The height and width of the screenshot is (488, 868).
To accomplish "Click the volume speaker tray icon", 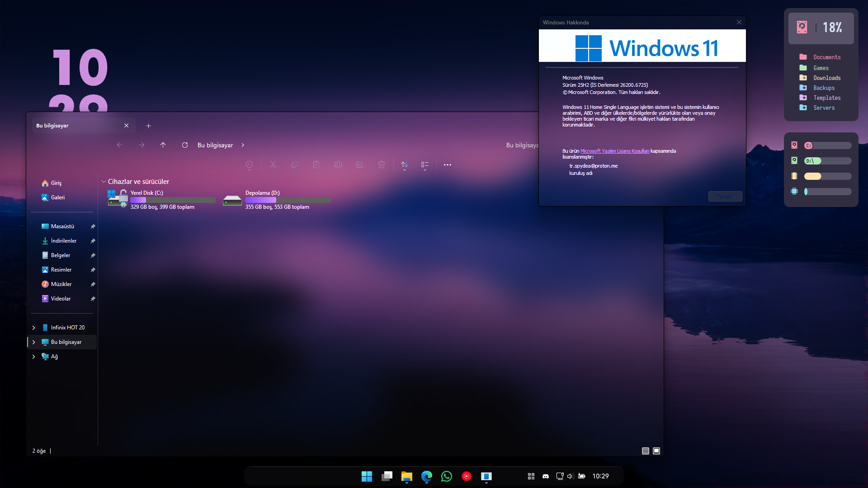I will coord(570,476).
